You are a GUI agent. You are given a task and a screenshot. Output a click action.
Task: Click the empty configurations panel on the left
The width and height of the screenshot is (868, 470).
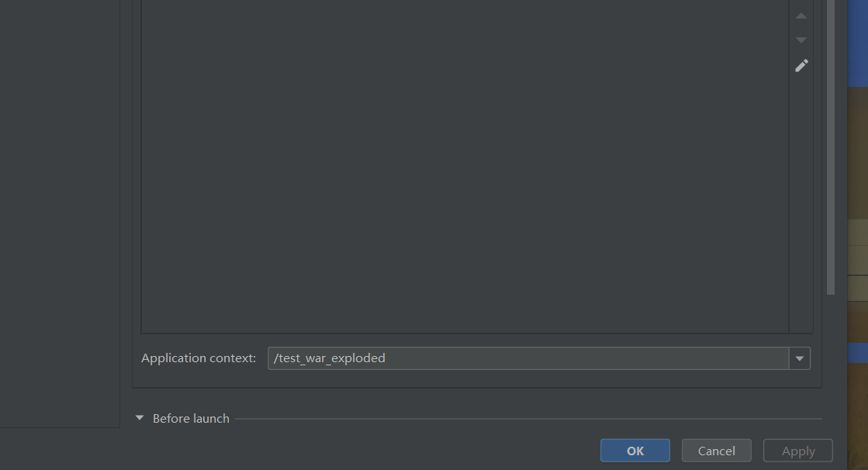tap(60, 213)
